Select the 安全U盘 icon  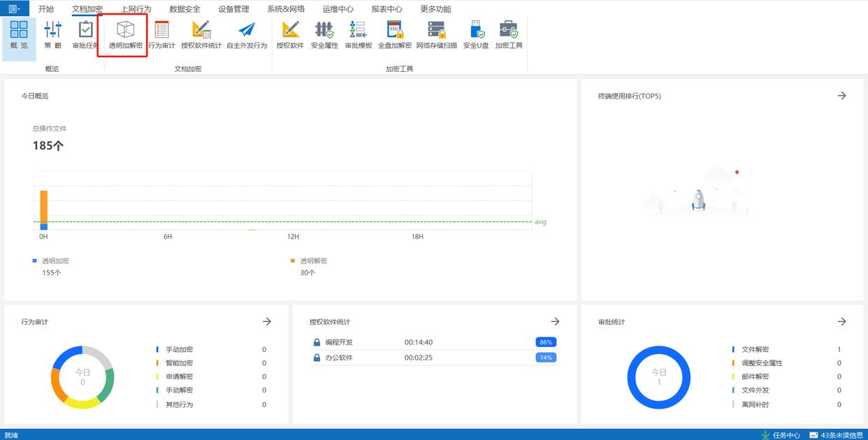476,35
